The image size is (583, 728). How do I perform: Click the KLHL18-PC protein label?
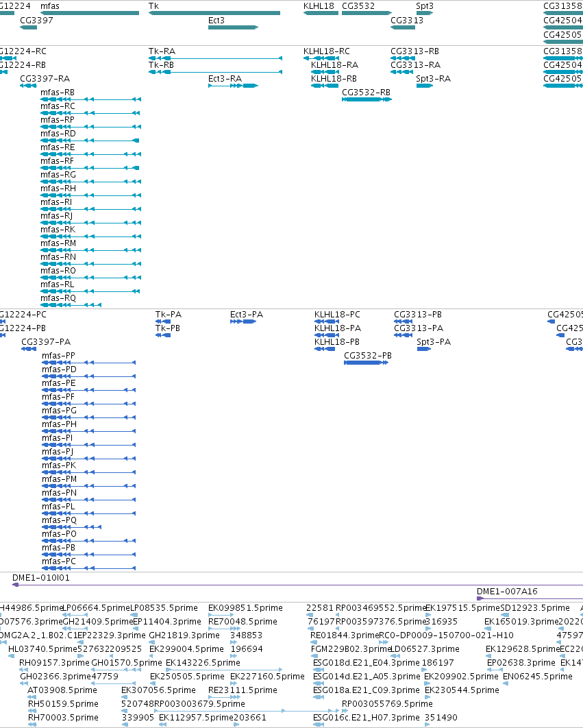tap(338, 315)
